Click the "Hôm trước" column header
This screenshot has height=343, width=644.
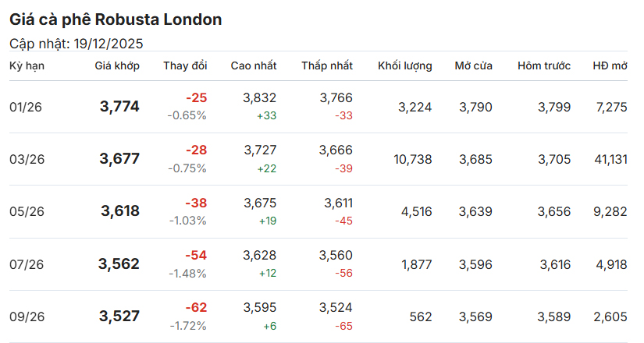tap(543, 66)
